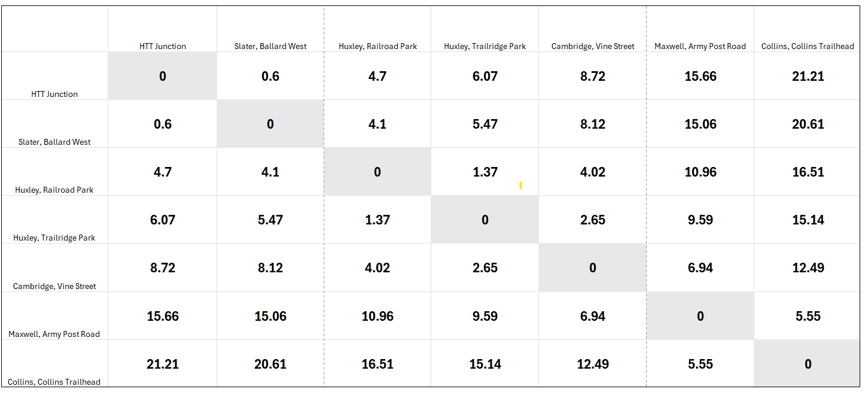Select the "Slater, Ballard West" column header

click(x=270, y=46)
